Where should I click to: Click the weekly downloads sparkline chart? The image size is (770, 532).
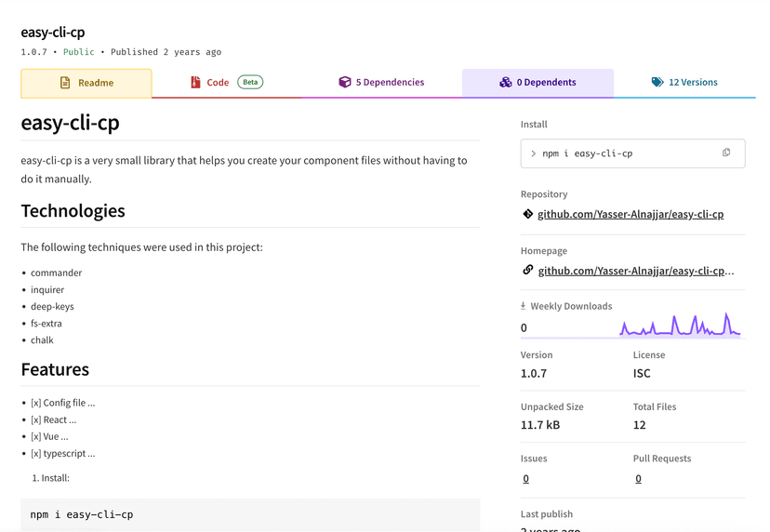point(680,325)
